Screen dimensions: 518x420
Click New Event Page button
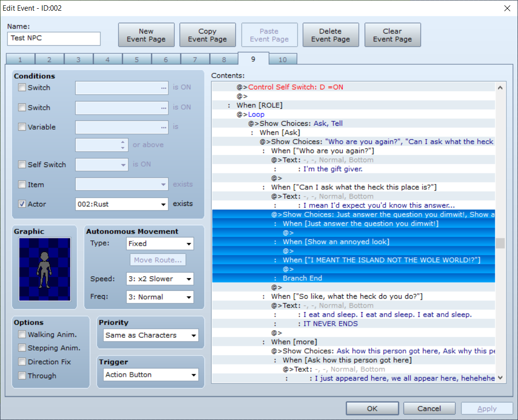tap(146, 35)
